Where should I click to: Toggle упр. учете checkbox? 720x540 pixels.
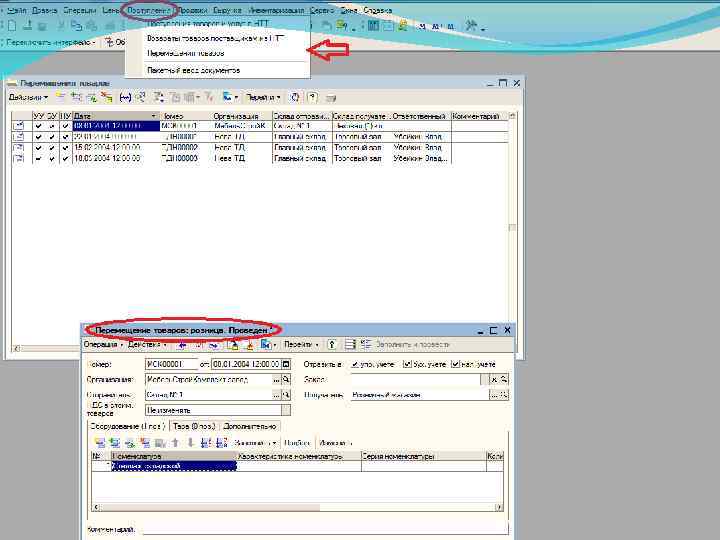point(355,364)
